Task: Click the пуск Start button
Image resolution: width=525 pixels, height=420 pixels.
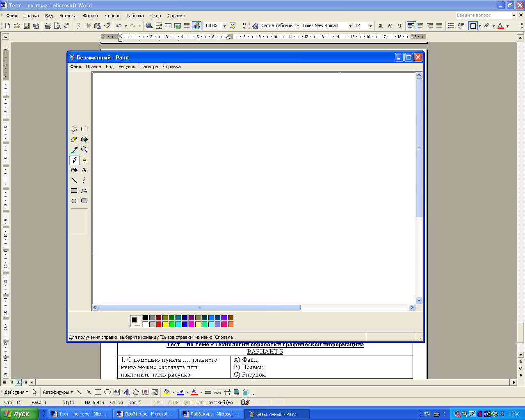Action: click(19, 414)
